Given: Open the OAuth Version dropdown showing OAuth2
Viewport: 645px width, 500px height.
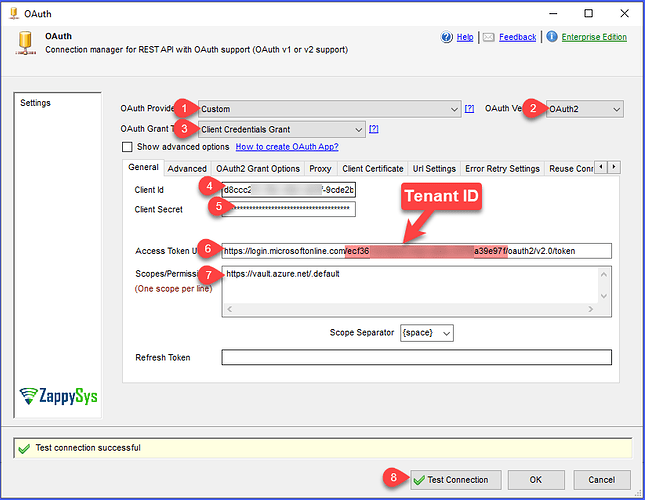Looking at the screenshot, I should point(585,109).
